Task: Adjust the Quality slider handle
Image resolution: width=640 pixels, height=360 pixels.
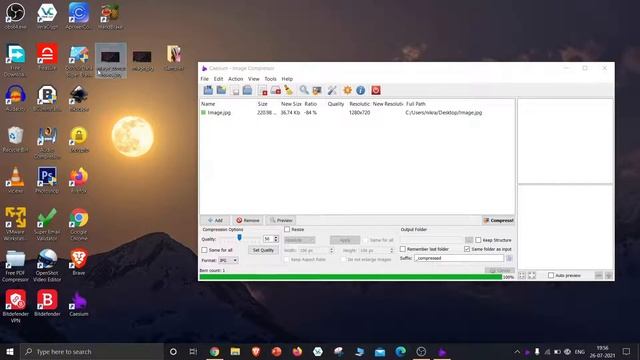Action: [240, 238]
